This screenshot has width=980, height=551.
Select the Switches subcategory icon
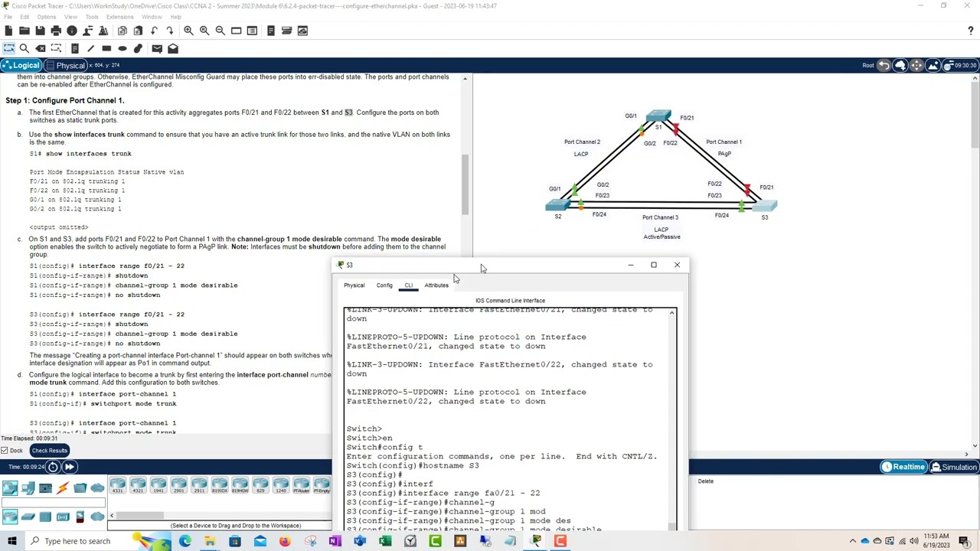[x=28, y=517]
